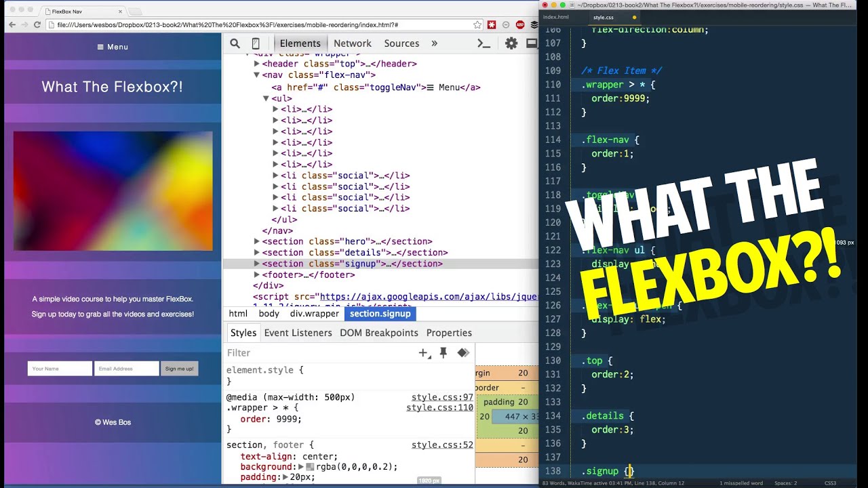Toggle DevTools device mode phone icon

(x=256, y=43)
